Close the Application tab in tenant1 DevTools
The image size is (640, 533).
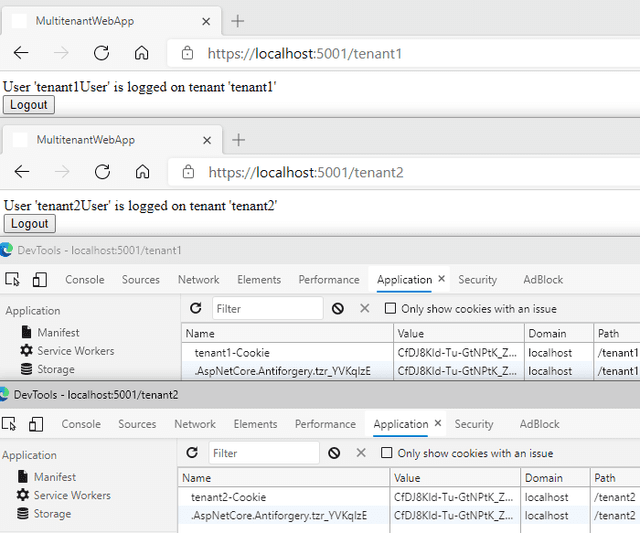442,280
